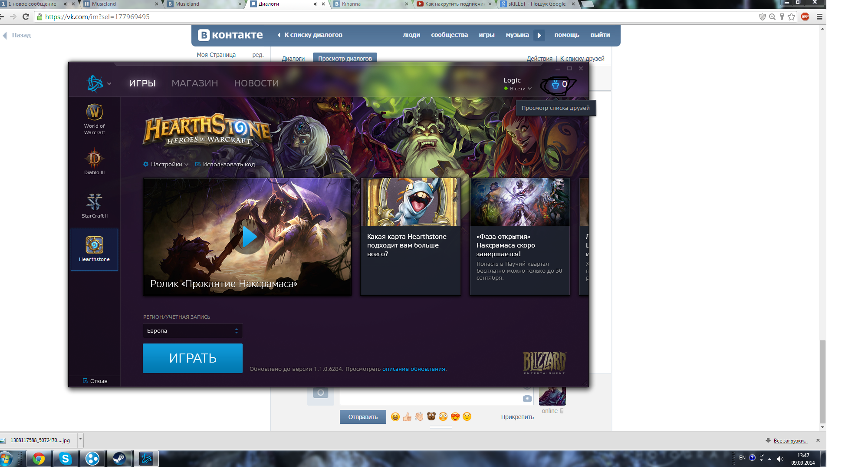This screenshot has height=469, width=868.
Task: Open люди in VK header menu
Action: 411,35
